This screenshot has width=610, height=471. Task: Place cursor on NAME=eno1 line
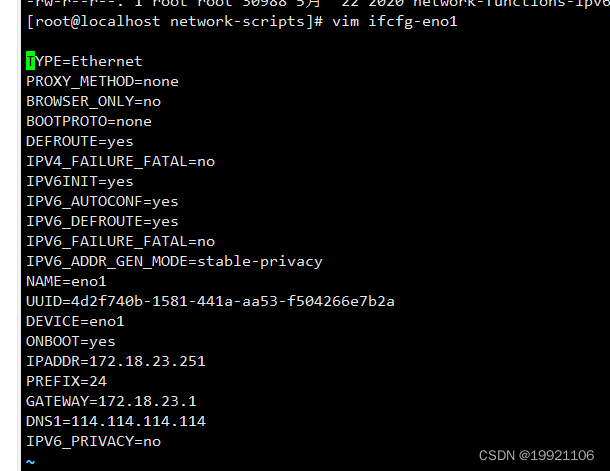66,281
